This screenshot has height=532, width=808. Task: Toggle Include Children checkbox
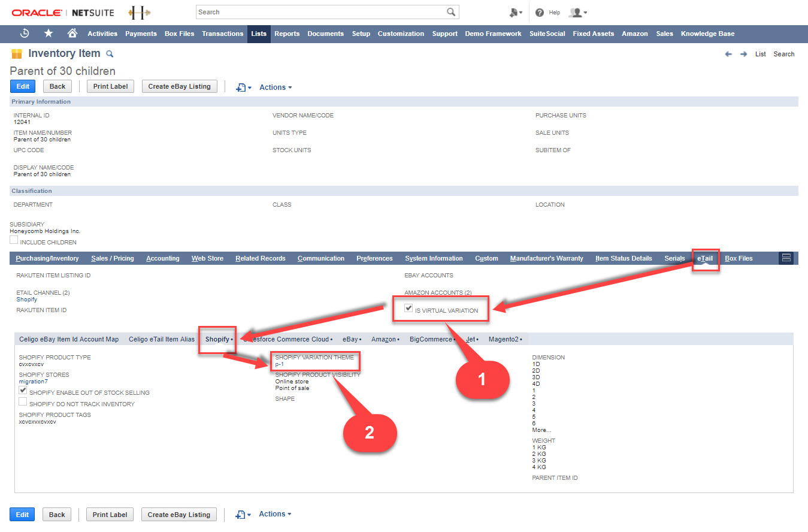pos(14,240)
